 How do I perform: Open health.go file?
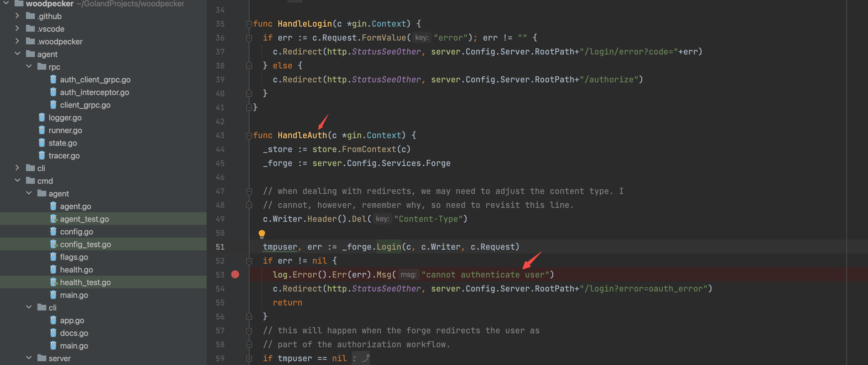[76, 270]
